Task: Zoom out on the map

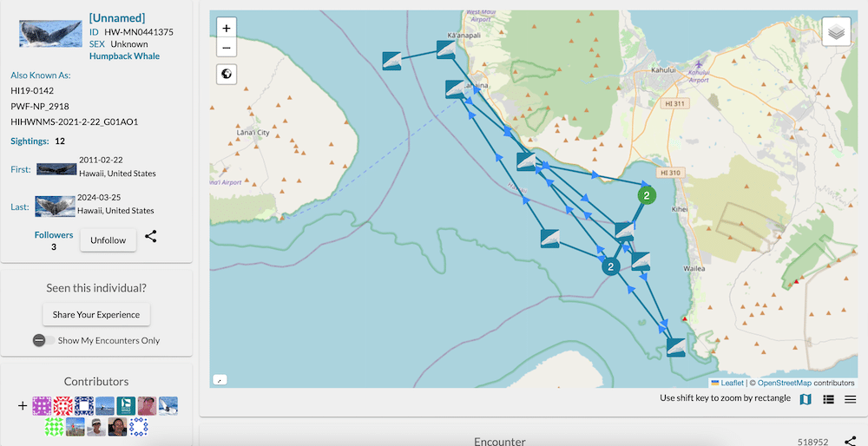Action: 227,48
